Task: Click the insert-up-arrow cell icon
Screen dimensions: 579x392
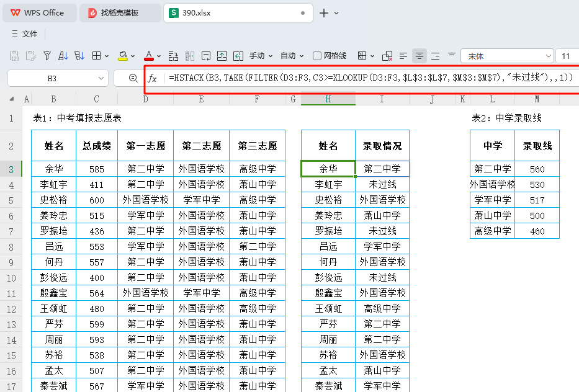Action: 222,56
